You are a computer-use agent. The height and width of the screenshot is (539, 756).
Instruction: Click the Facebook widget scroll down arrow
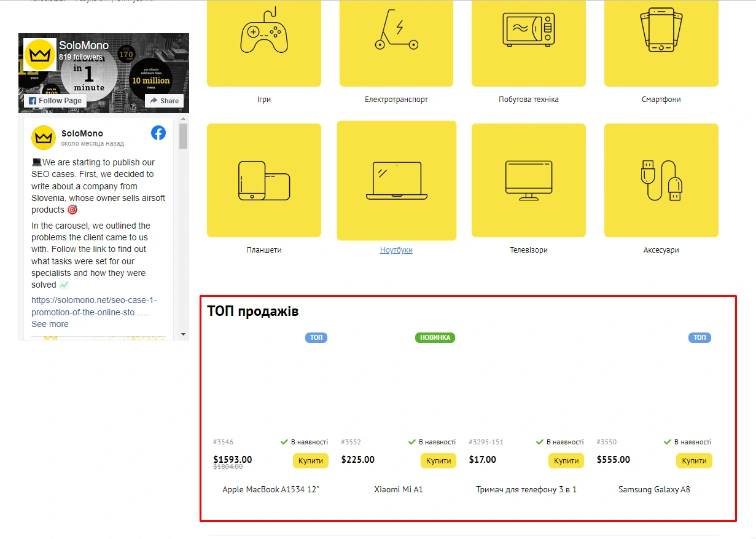point(183,334)
